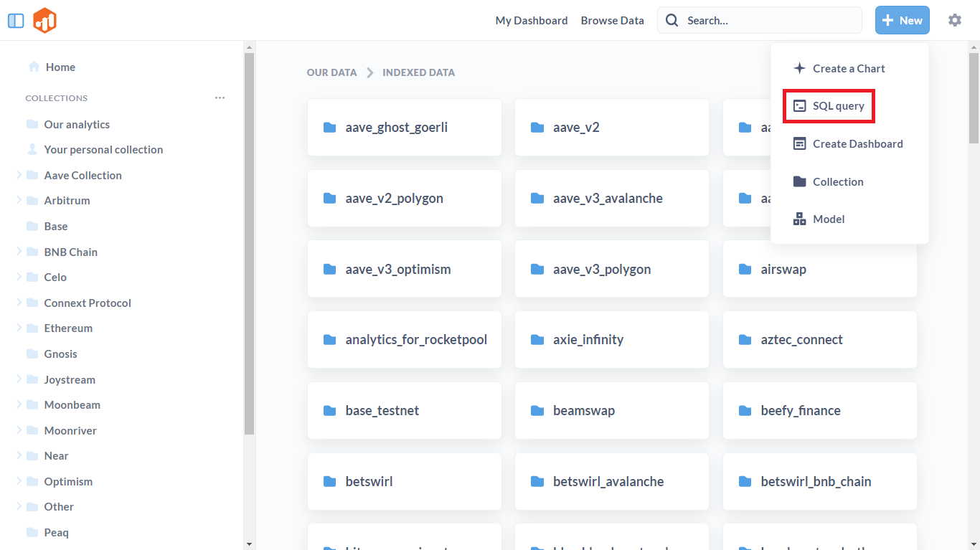Open My Dashboard in top navigation
Screen dimensions: 980x550
pos(532,20)
